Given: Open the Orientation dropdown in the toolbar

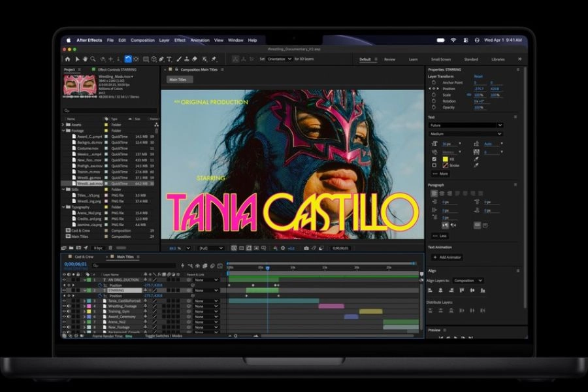Looking at the screenshot, I should (280, 59).
